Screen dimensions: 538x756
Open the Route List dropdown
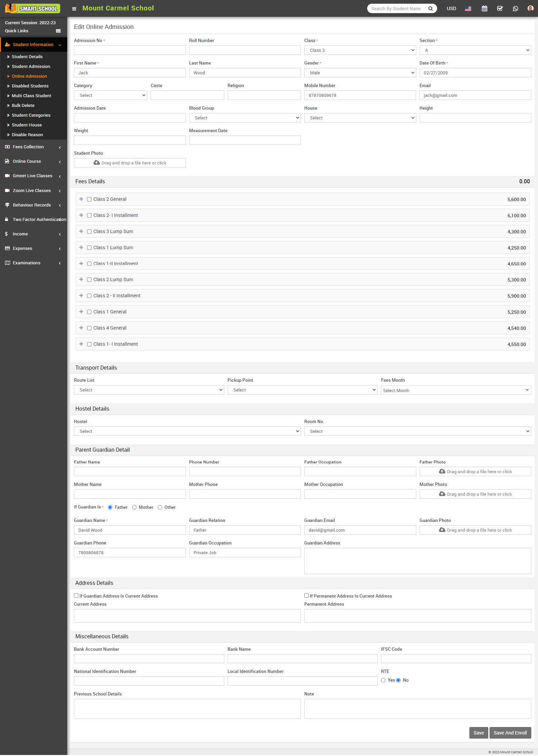point(149,390)
